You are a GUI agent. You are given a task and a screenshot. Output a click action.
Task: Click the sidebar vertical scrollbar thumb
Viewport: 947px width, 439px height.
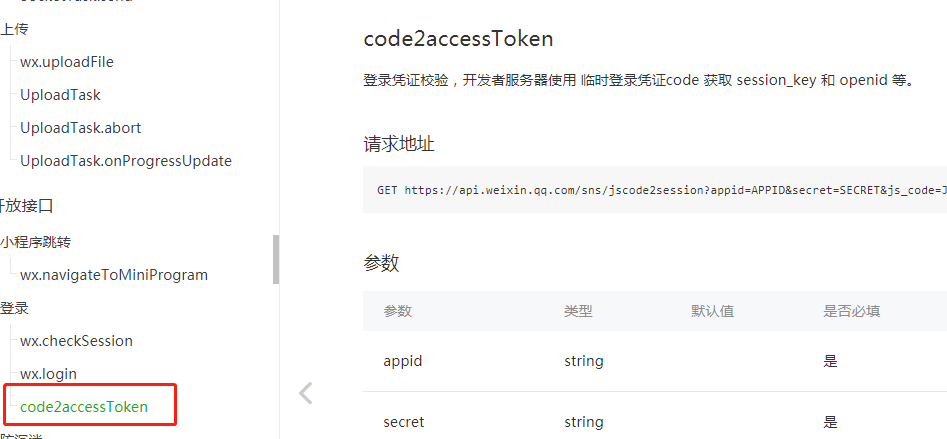[276, 259]
